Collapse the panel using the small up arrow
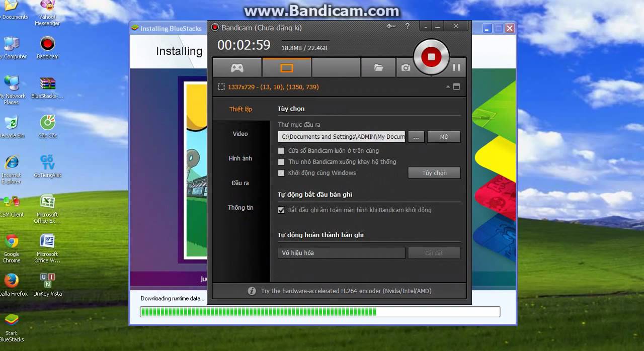The image size is (644, 351). pyautogui.click(x=448, y=87)
